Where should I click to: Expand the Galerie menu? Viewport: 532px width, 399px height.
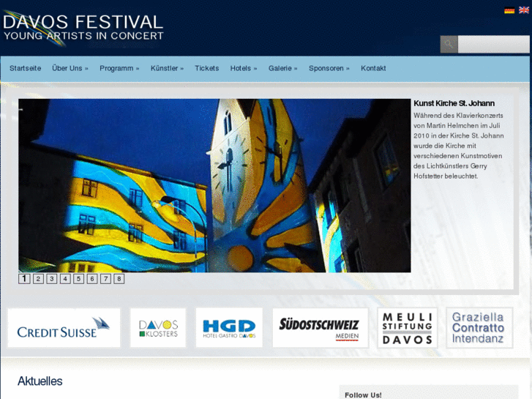[282, 68]
